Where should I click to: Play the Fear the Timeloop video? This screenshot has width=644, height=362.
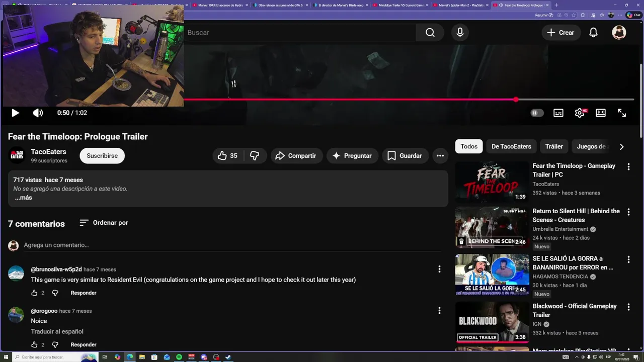[15, 113]
